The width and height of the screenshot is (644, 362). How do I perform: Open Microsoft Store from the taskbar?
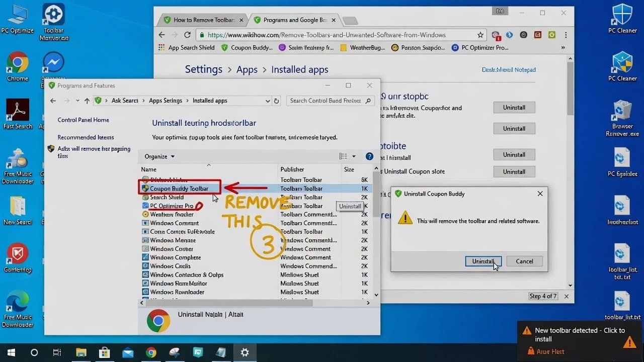pos(105,352)
